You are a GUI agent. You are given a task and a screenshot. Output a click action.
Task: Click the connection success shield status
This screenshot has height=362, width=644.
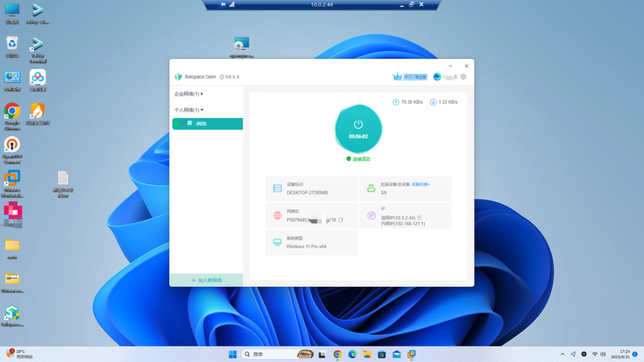click(358, 159)
